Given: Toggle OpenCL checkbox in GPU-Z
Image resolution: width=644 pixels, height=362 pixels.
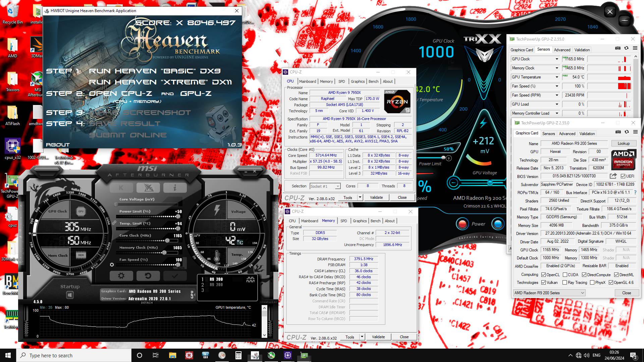Looking at the screenshot, I should point(543,275).
